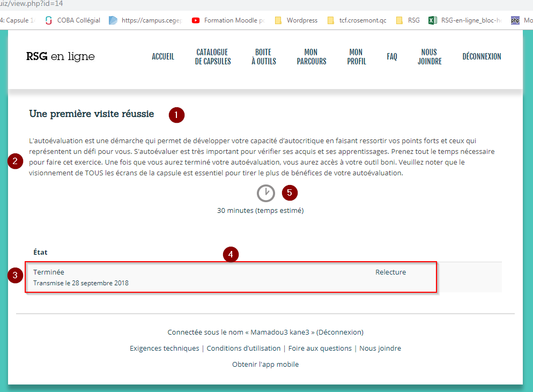The image size is (533, 392).
Task: Click the clock icon above estimated time
Action: (265, 193)
